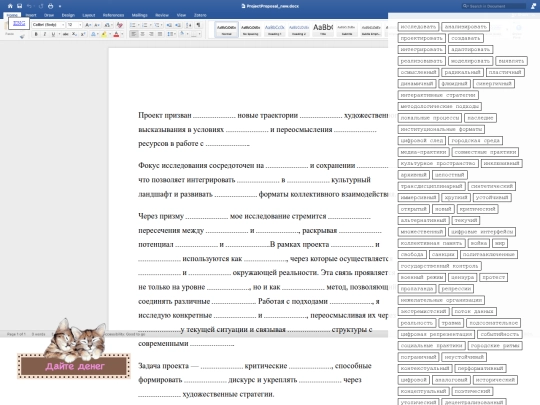The height and width of the screenshot is (405, 540).
Task: Click the 'коллективная память' word tag
Action: coord(431,243)
